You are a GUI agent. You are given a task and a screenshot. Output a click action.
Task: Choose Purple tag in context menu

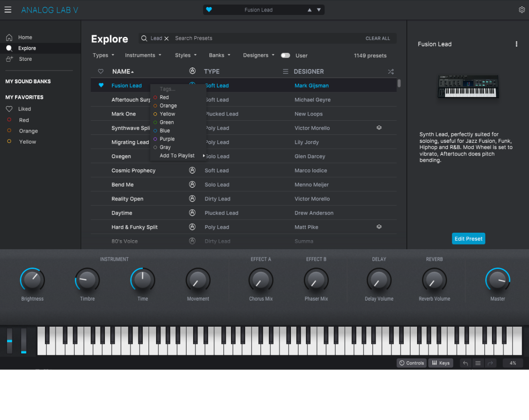(178, 139)
